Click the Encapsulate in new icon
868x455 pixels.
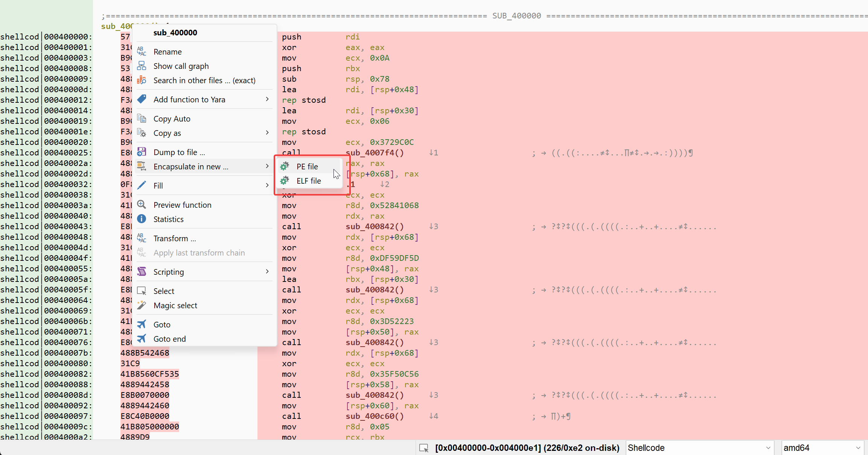tap(142, 166)
